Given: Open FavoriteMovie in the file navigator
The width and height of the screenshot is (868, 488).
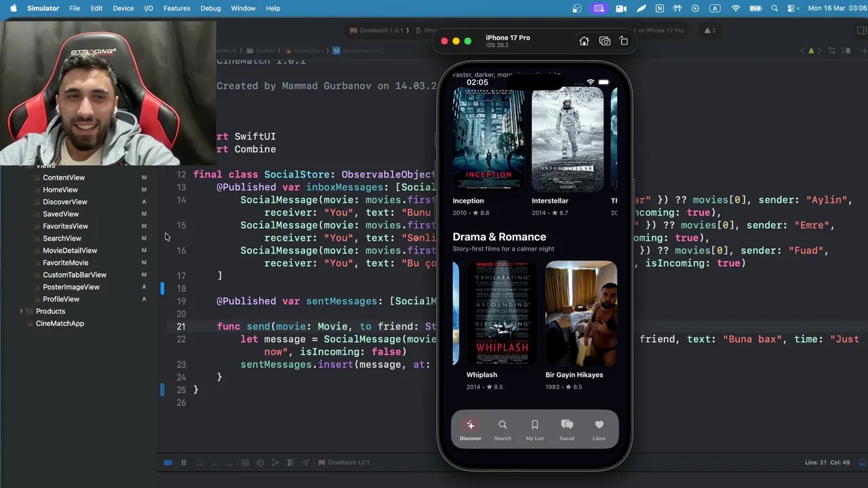Looking at the screenshot, I should [x=66, y=263].
